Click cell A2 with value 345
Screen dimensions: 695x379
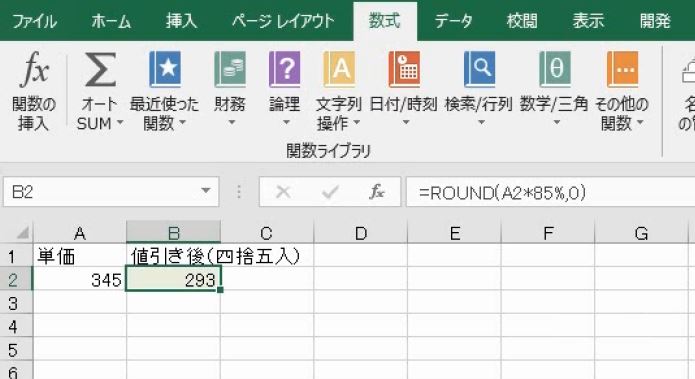[80, 279]
